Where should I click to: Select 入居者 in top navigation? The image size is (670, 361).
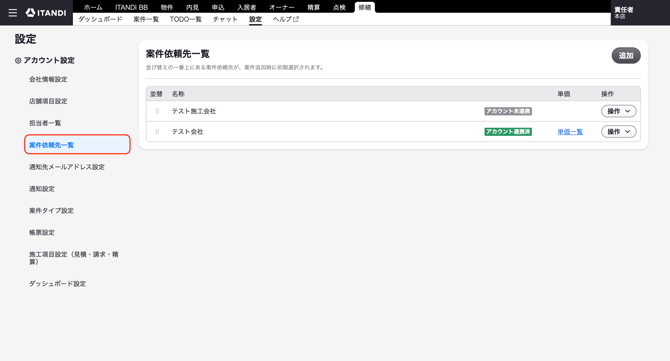click(247, 7)
